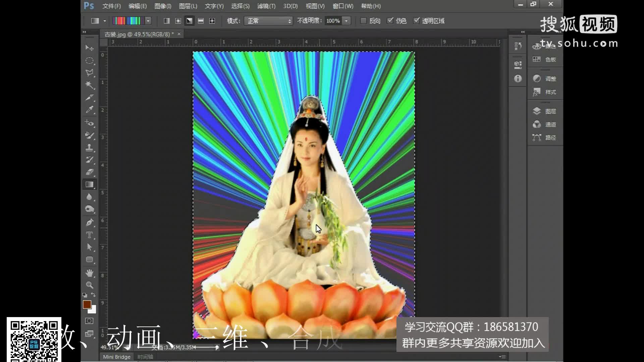The image size is (644, 362).
Task: Choose the radial gradient style
Action: point(178,21)
